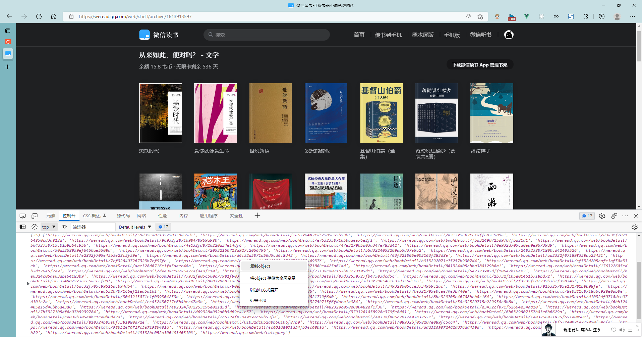This screenshot has width=644, height=337.
Task: Open the infinity symbol extension
Action: point(556,16)
